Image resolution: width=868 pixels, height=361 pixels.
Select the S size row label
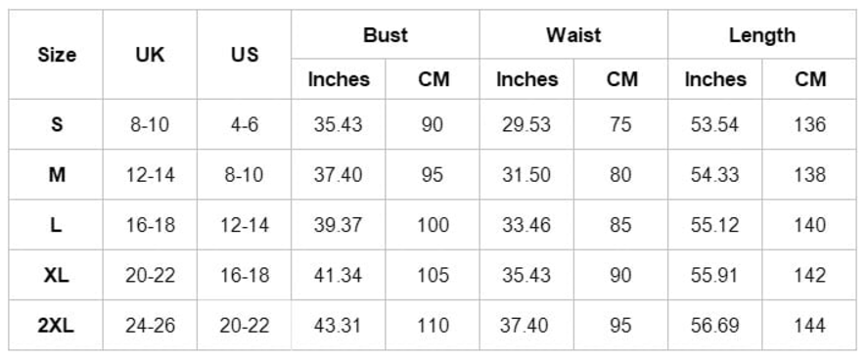tap(57, 124)
